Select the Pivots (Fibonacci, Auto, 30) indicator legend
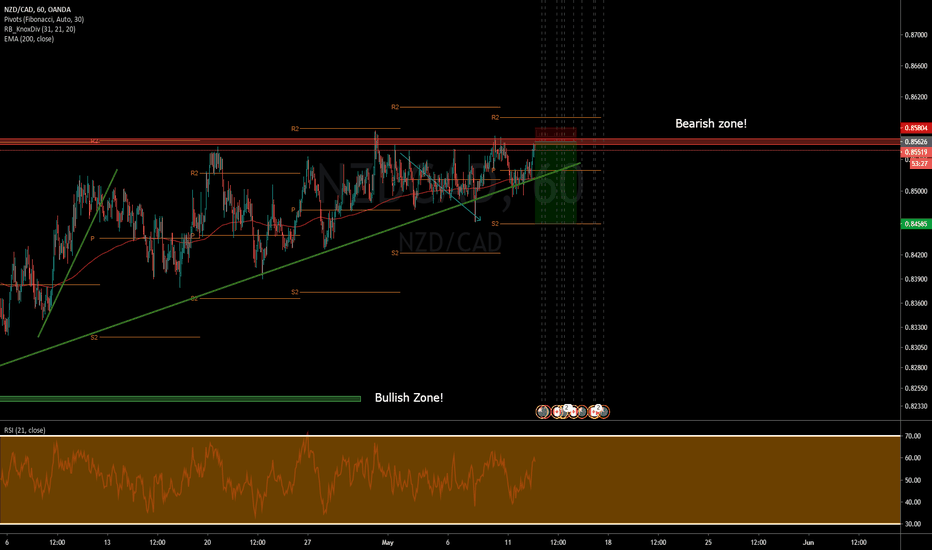 point(44,19)
